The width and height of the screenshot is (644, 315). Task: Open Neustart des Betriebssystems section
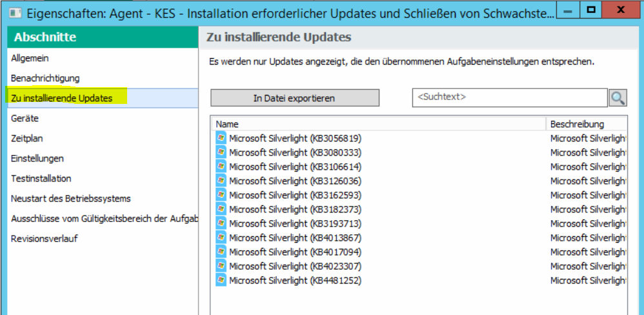click(x=103, y=199)
